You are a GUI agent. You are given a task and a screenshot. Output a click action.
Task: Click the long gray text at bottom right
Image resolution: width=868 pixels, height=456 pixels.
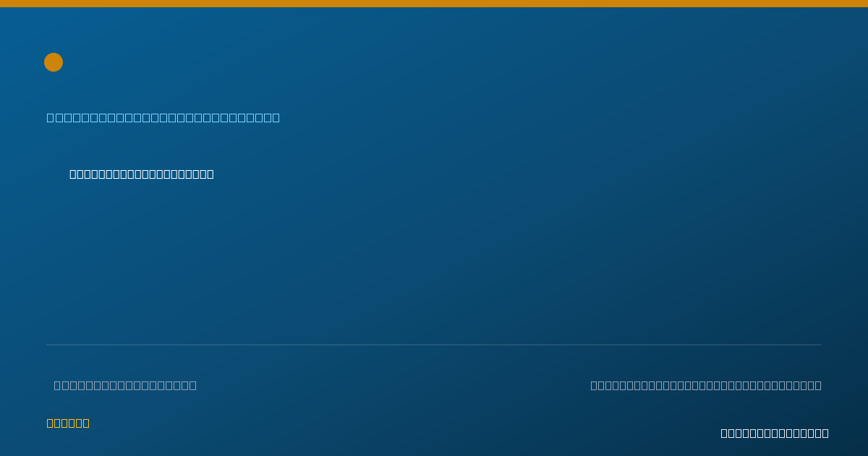click(706, 385)
